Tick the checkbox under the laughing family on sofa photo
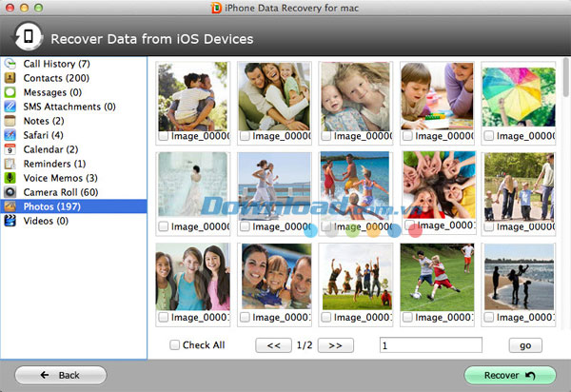The image size is (571, 392). 246,136
